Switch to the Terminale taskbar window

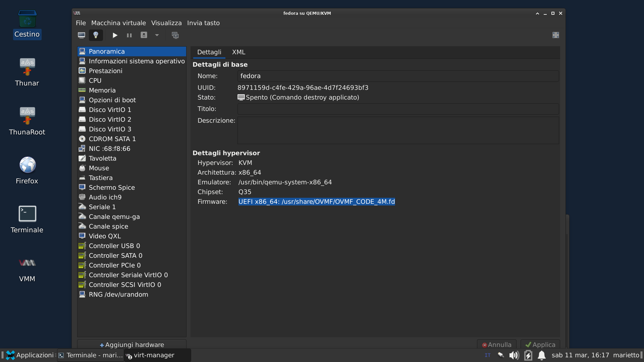[91, 355]
